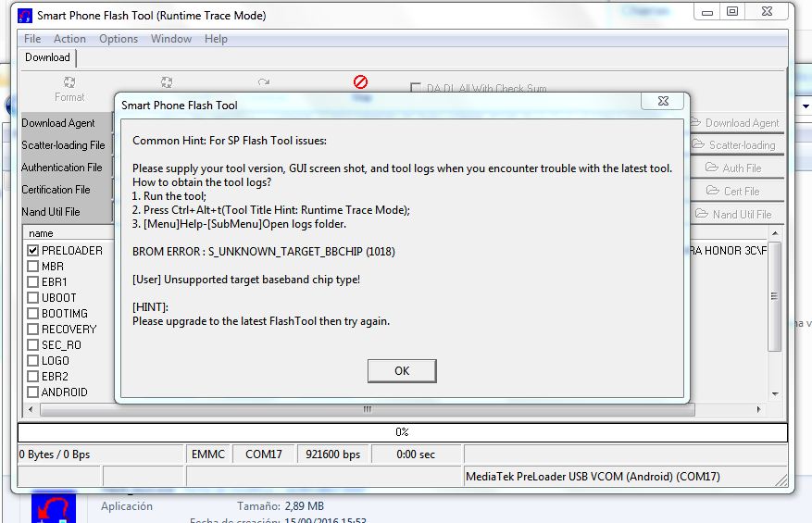Viewport: 812px width, 523px height.
Task: Click the horizontal scroll left arrow
Action: point(31,409)
